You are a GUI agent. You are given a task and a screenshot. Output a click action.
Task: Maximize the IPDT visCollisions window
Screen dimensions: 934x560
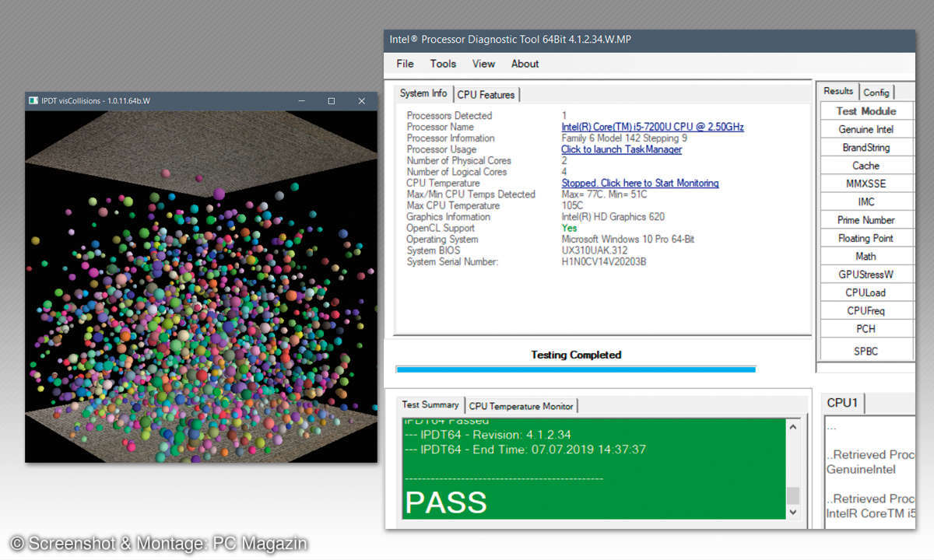coord(331,101)
